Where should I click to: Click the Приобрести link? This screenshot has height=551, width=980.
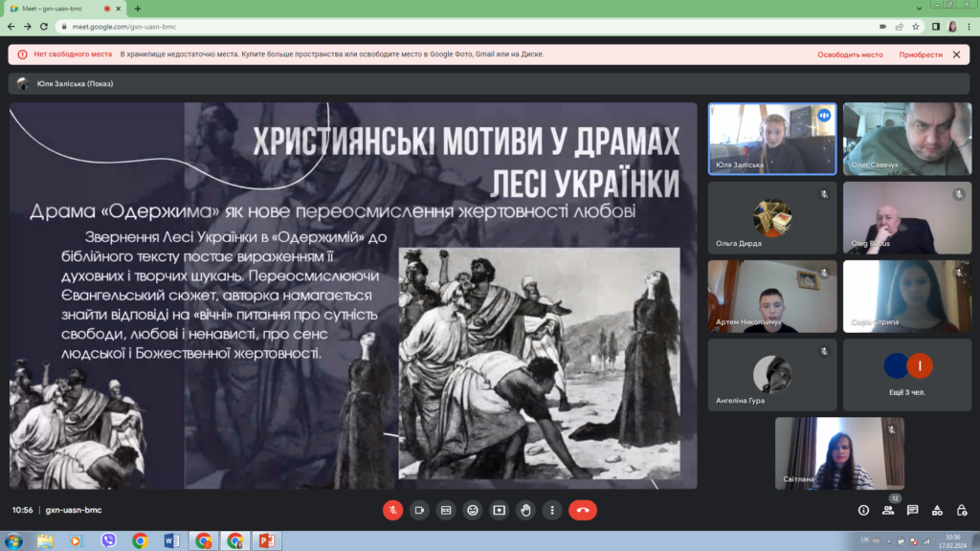point(921,55)
